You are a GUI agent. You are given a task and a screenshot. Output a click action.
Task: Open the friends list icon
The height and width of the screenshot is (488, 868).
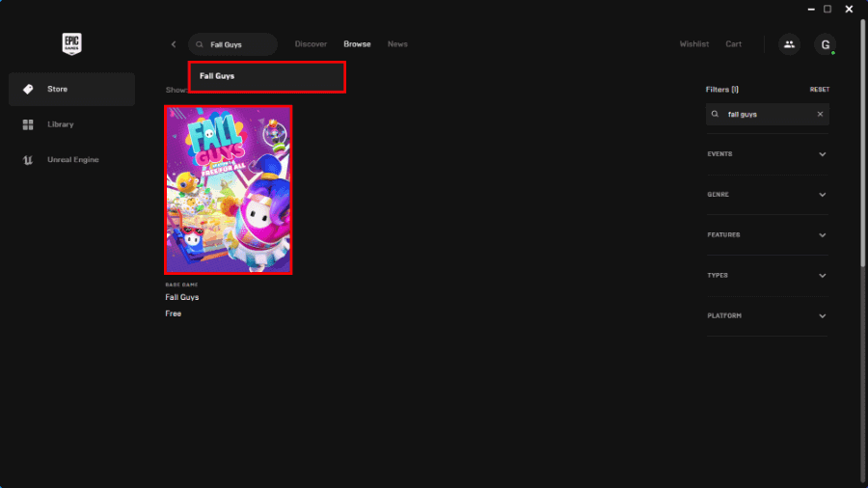click(789, 44)
